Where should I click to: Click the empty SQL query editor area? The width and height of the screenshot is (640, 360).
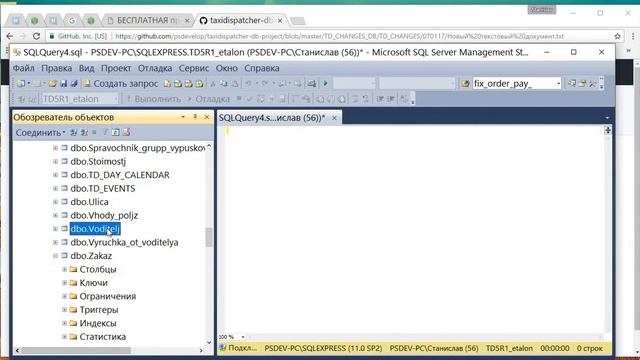coord(414,229)
